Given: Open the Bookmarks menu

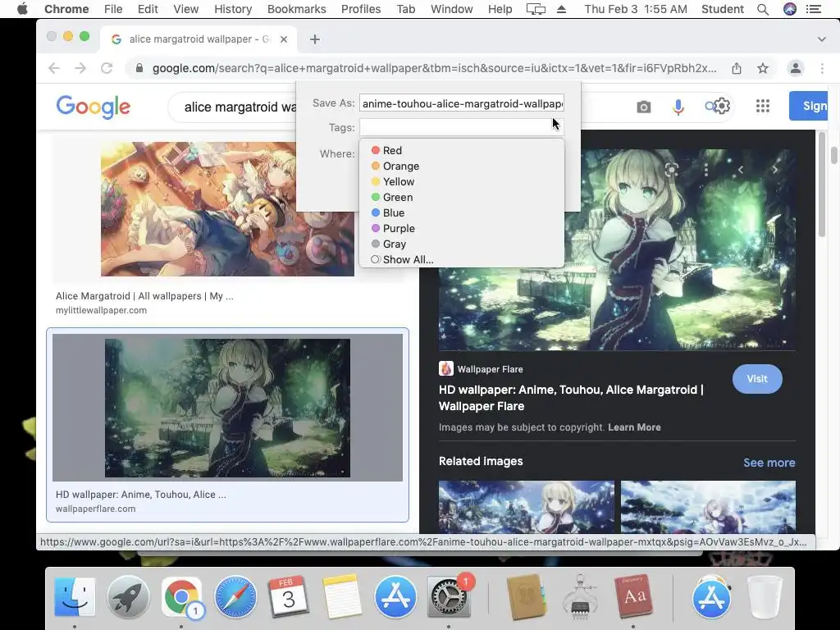Looking at the screenshot, I should pyautogui.click(x=296, y=9).
